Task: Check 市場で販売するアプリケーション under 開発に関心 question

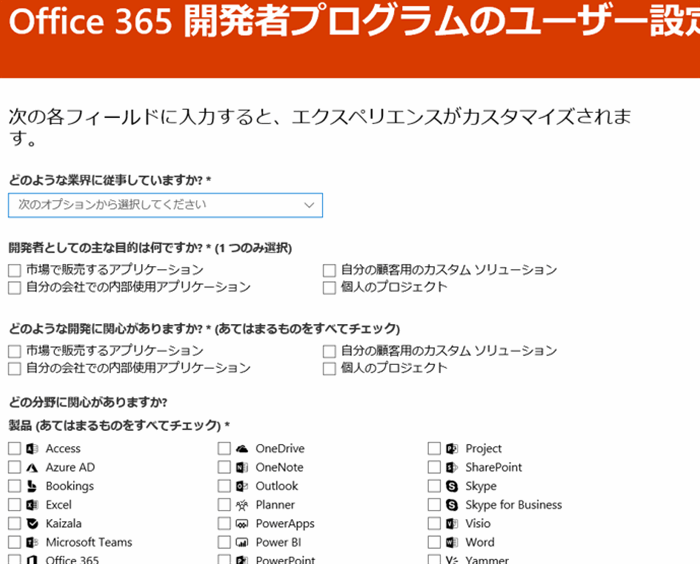Action: point(14,351)
